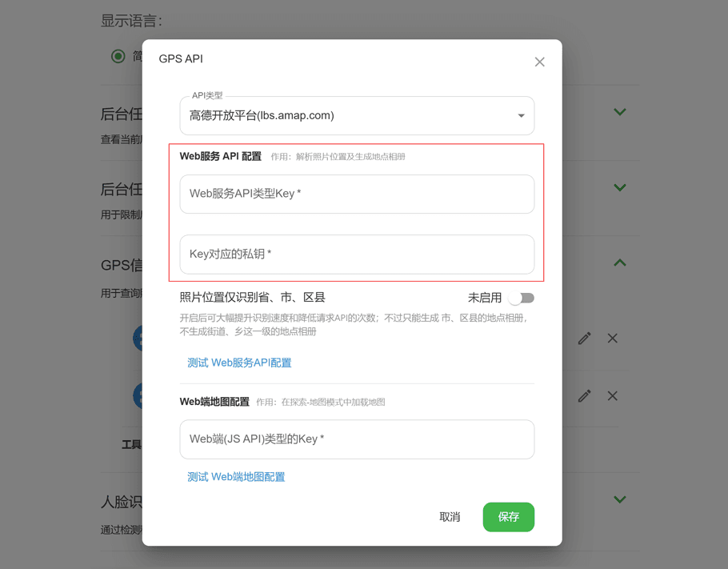Click the Web端(JS API)类型的Key input field
Image resolution: width=728 pixels, height=569 pixels.
[x=357, y=439]
